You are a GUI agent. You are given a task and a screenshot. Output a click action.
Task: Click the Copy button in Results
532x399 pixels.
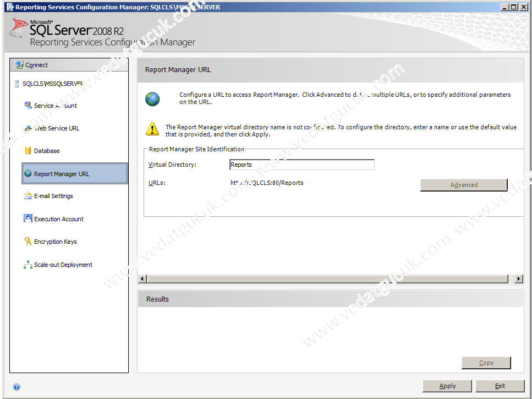[x=486, y=363]
